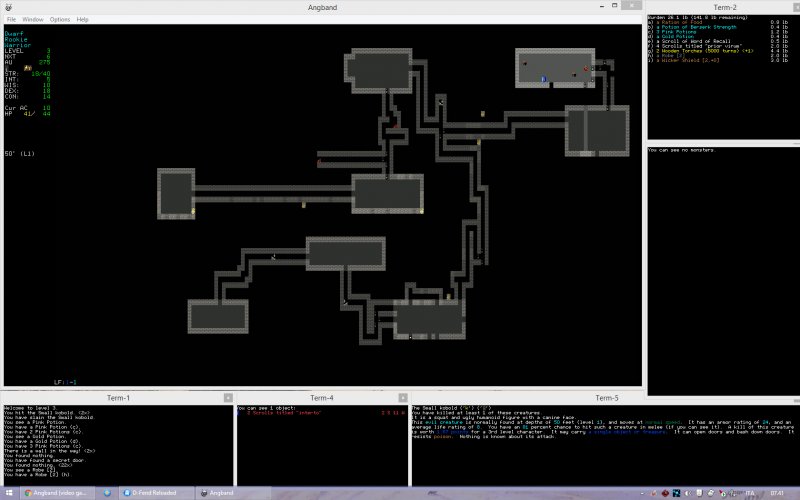800x500 pixels.
Task: Click the Cur AC value line
Action: point(28,108)
